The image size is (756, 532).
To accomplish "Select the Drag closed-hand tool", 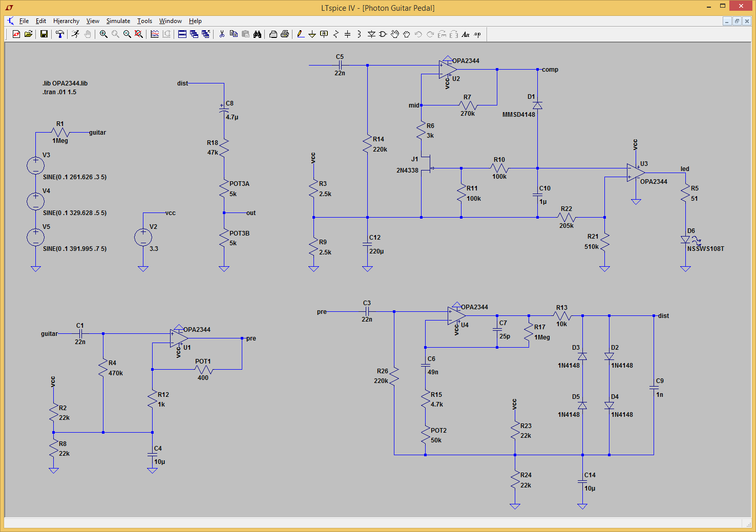I will (407, 34).
